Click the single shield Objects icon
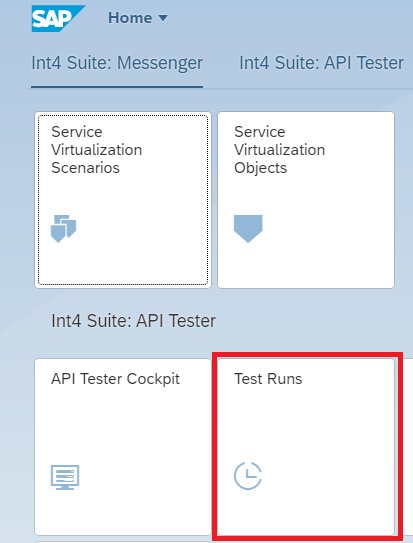The width and height of the screenshot is (413, 543). point(248,229)
